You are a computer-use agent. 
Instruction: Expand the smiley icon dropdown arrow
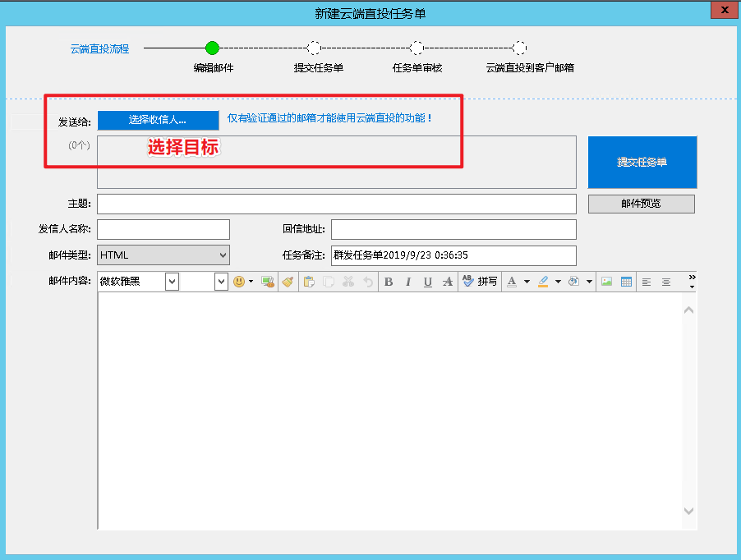pos(251,282)
